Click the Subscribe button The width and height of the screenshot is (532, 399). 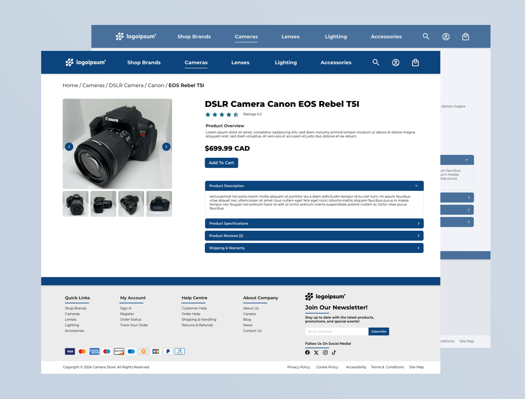point(379,332)
